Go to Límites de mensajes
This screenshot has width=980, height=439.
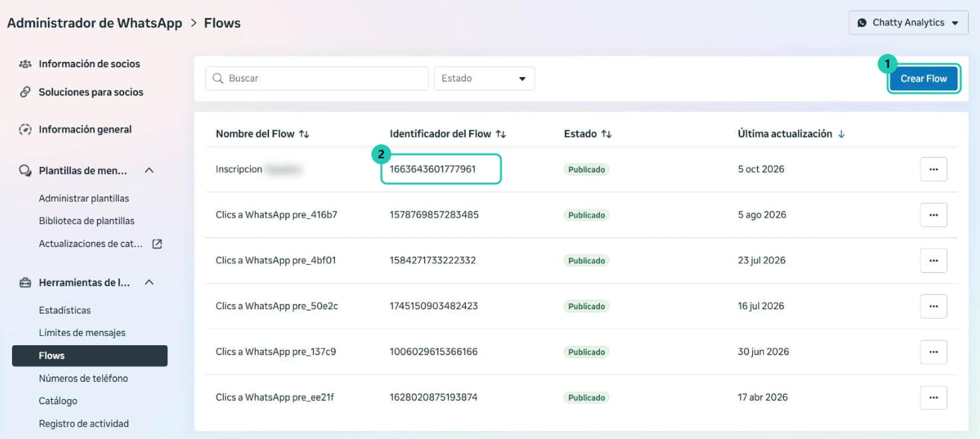point(82,333)
